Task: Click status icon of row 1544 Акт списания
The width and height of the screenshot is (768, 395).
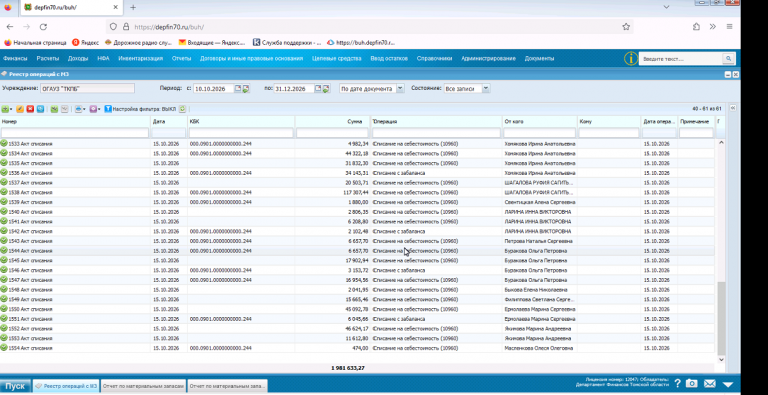Action: point(4,250)
